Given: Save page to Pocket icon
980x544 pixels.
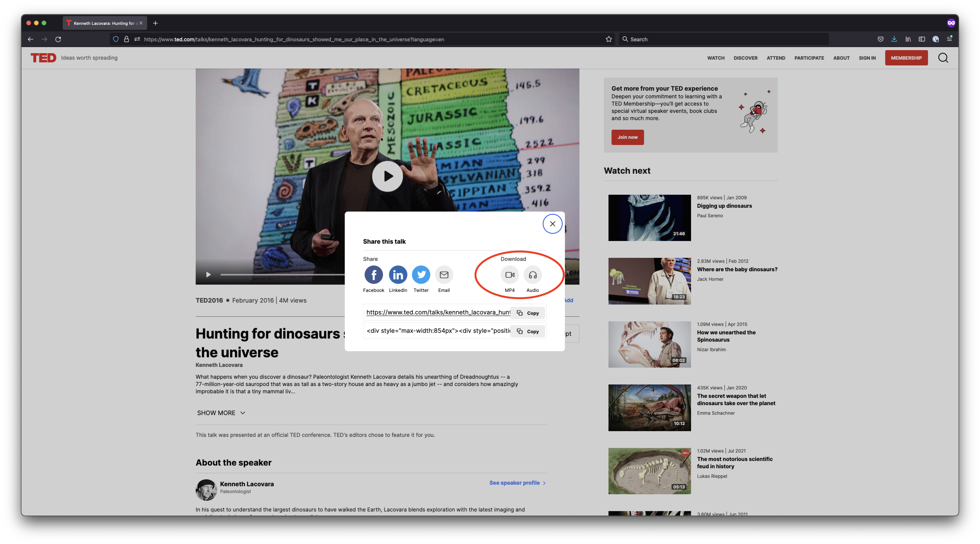Looking at the screenshot, I should tap(880, 39).
